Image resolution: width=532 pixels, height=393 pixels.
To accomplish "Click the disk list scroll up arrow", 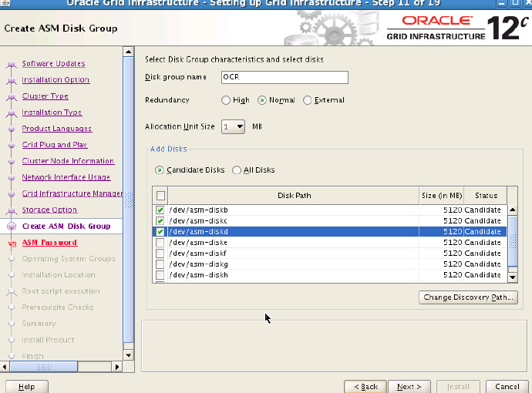I will point(512,210).
